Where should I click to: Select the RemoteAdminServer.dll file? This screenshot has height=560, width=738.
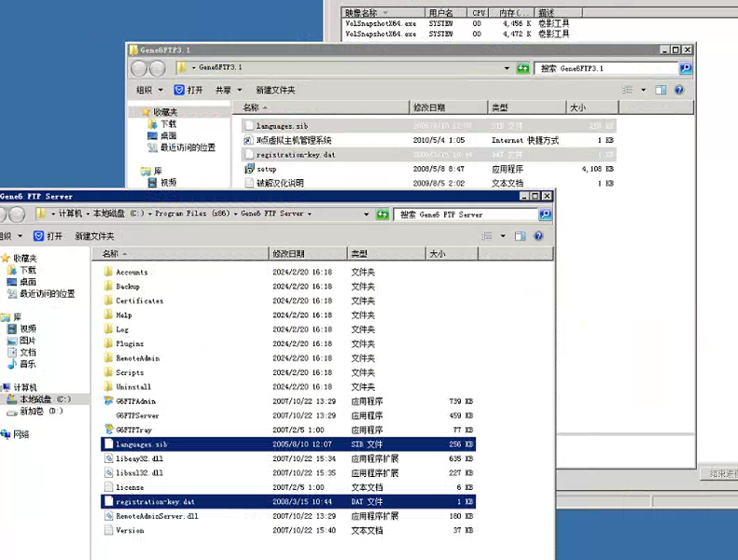point(156,516)
